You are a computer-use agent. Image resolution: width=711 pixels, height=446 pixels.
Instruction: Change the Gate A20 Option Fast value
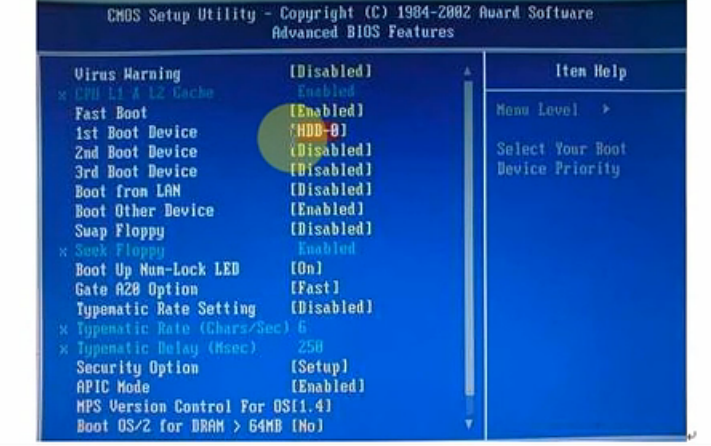pos(315,288)
